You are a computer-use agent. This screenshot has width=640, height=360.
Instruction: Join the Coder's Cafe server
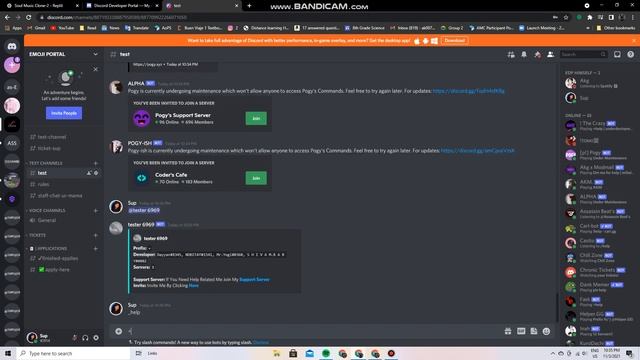point(256,178)
